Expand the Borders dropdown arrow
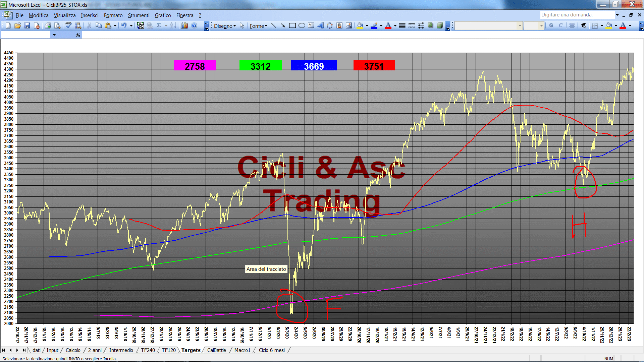The image size is (644, 362). 602,25
